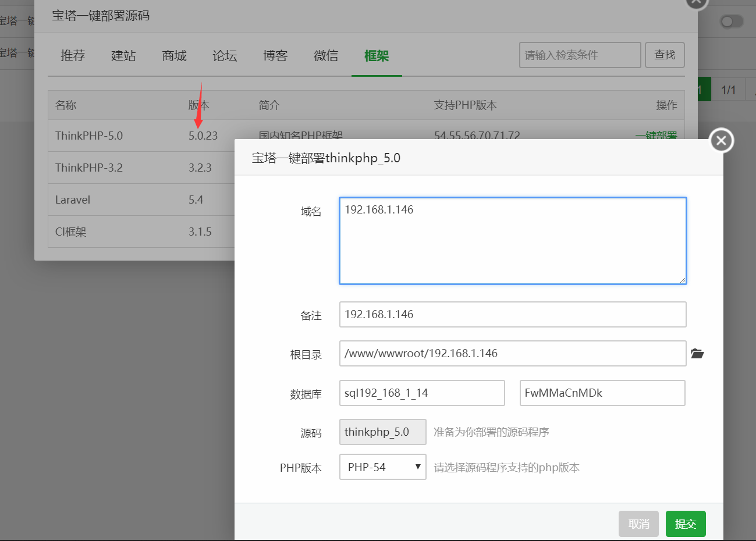The height and width of the screenshot is (541, 756).
Task: Open the folder browser for root directory
Action: pyautogui.click(x=697, y=353)
